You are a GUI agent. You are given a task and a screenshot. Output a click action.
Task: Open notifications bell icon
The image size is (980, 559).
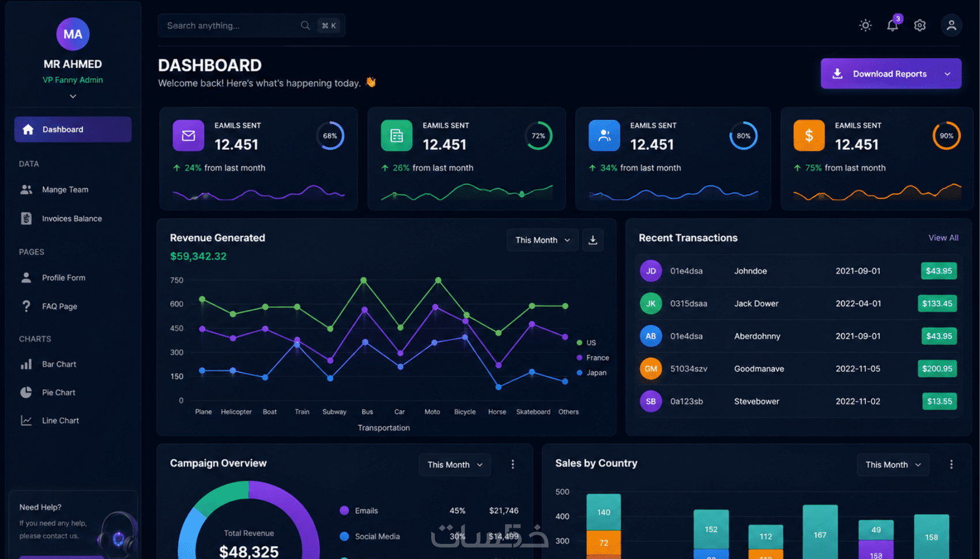pyautogui.click(x=892, y=25)
